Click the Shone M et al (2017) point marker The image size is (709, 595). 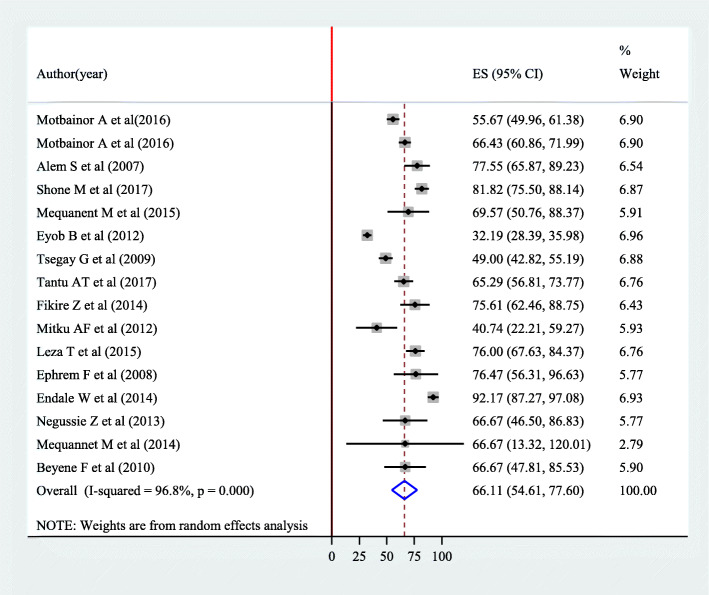[422, 189]
